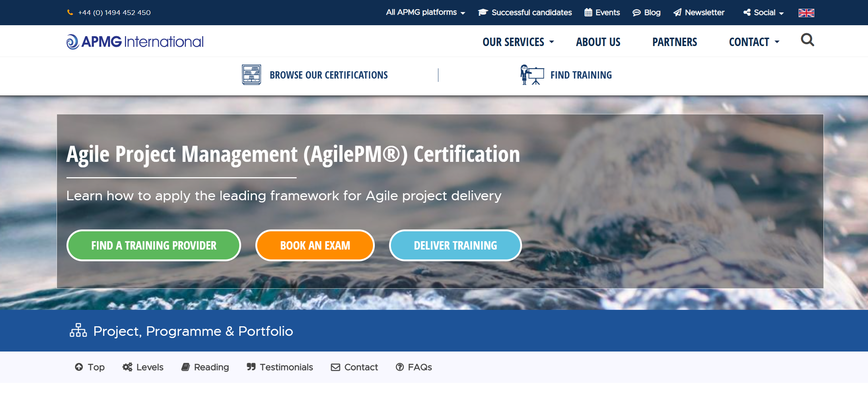The width and height of the screenshot is (868, 395).
Task: Click the phone icon beside the number
Action: point(70,12)
